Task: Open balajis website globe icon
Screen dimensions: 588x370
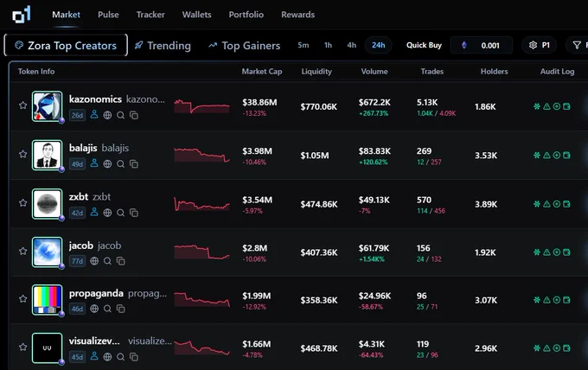Action: 107,163
